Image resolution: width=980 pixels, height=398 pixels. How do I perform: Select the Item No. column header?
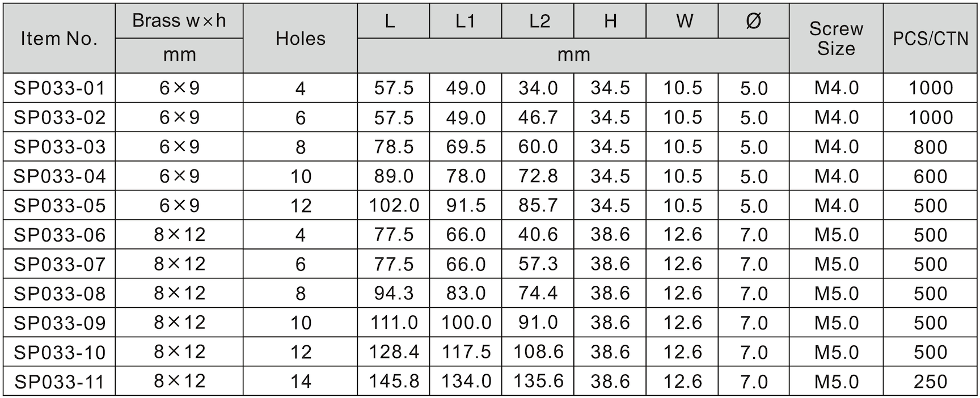tap(59, 39)
